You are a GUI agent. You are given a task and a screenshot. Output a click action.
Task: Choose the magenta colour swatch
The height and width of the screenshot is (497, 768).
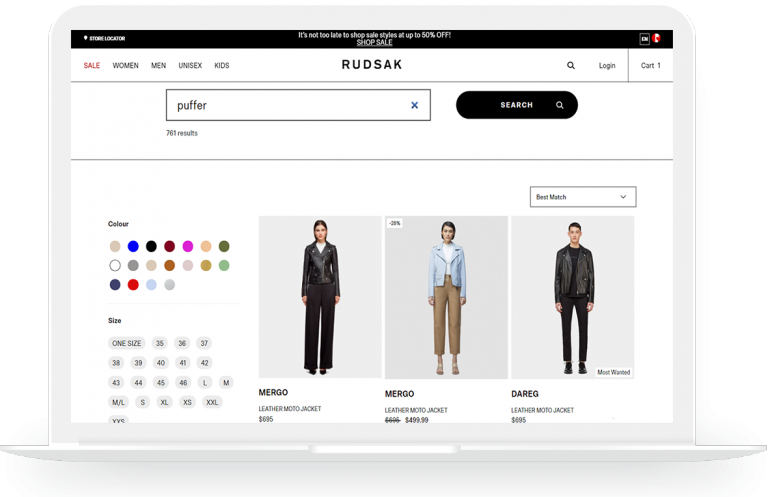188,246
